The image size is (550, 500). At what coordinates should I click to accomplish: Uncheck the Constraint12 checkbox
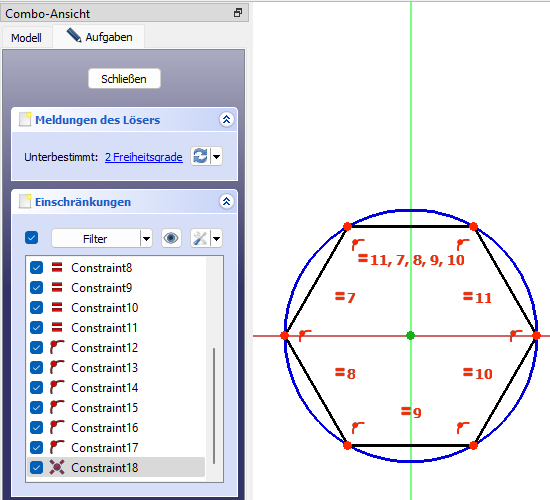(36, 348)
